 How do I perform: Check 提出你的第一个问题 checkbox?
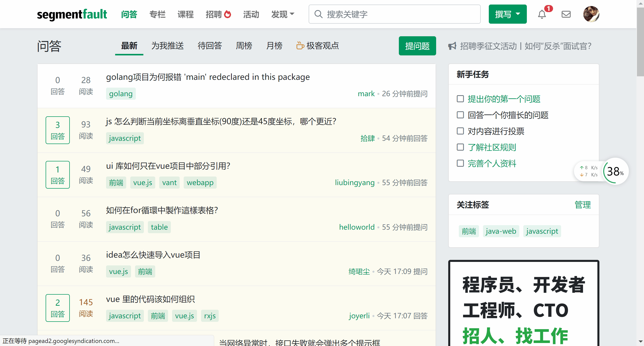[x=460, y=99]
